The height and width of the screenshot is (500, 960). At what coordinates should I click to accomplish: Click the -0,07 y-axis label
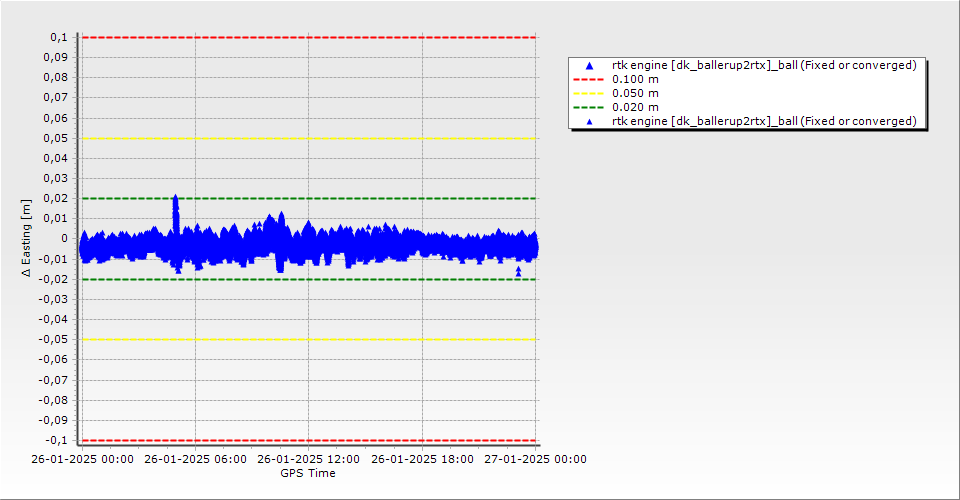pos(53,380)
